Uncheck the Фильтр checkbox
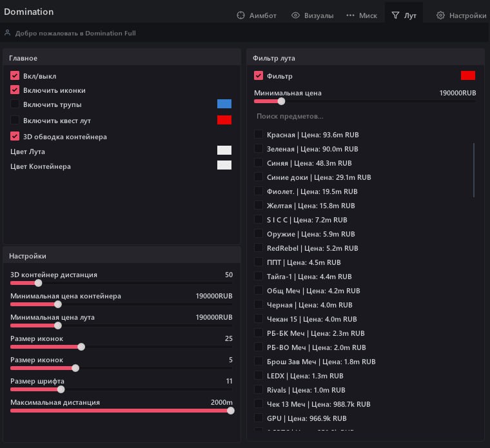490x448 pixels. pyautogui.click(x=259, y=76)
